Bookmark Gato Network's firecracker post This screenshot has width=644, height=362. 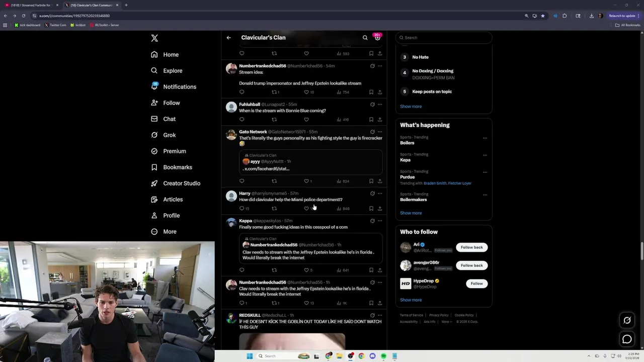click(x=371, y=181)
